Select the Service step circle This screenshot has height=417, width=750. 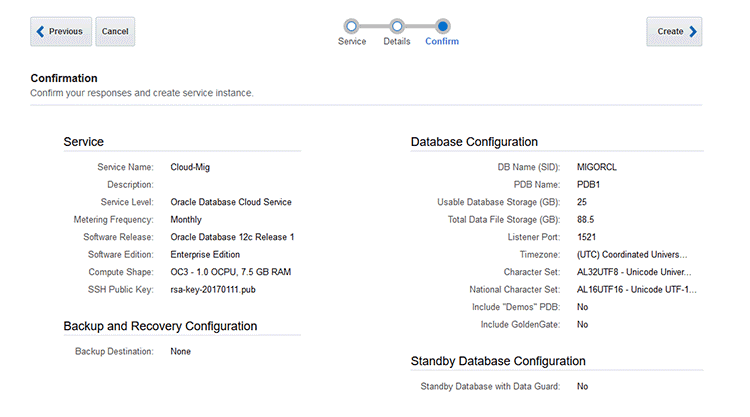pos(351,25)
